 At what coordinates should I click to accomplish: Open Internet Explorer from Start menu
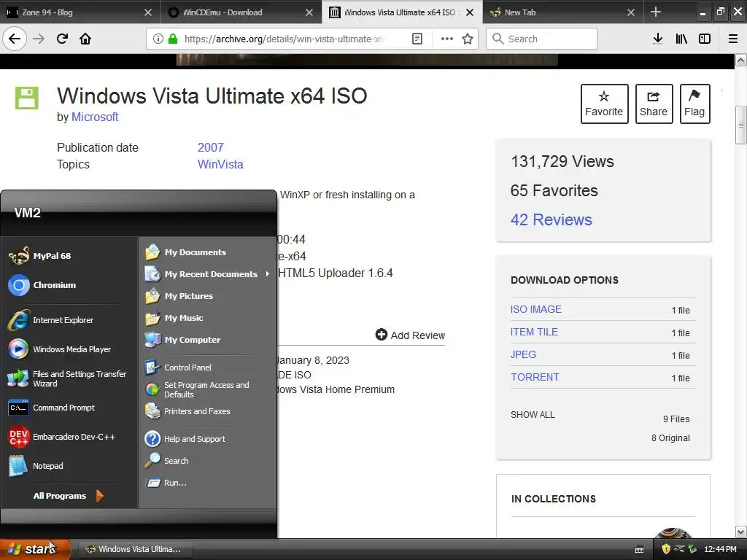(50, 320)
